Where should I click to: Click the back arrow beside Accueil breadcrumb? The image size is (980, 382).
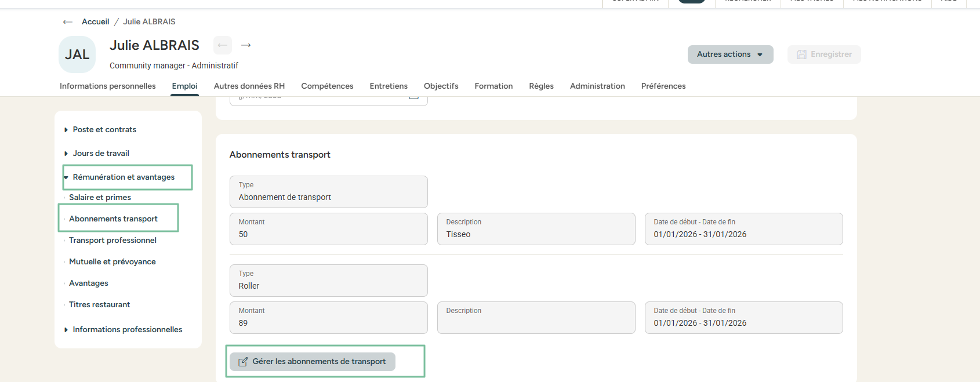(68, 22)
